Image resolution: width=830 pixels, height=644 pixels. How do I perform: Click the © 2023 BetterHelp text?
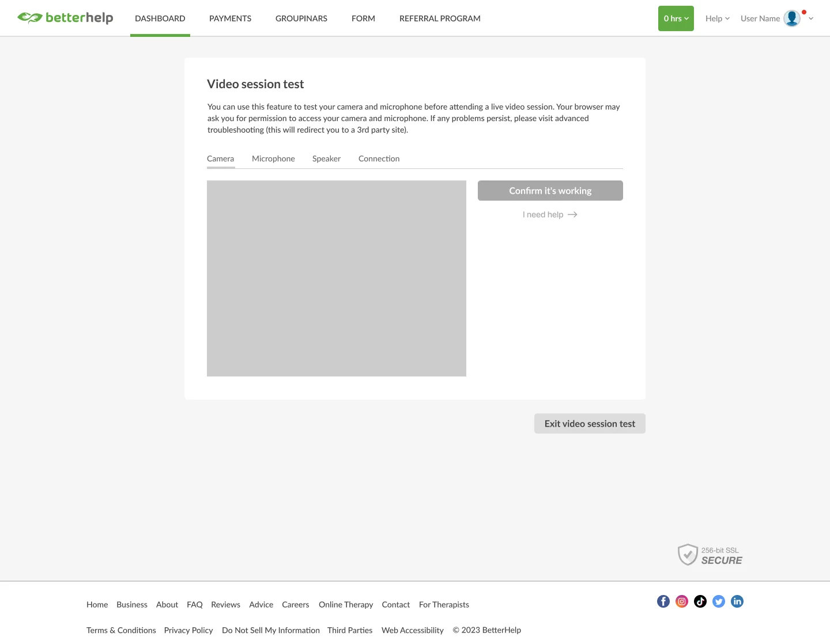point(487,630)
